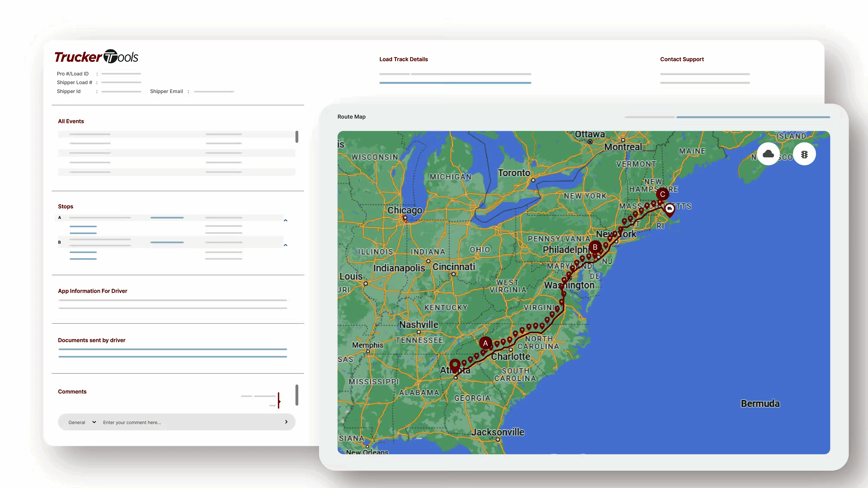Click the Trucker Tools logo
The height and width of the screenshot is (488, 868).
click(96, 57)
